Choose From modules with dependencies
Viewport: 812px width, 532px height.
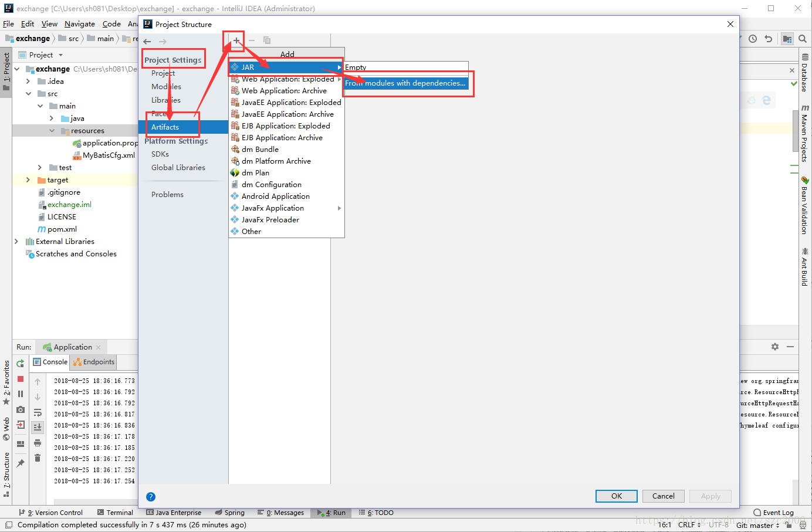coord(406,83)
